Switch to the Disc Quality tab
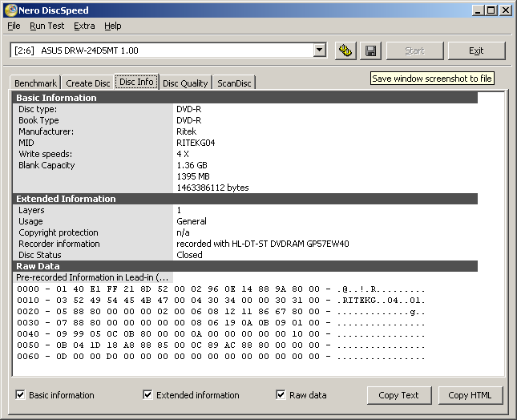517x420 pixels. 185,83
